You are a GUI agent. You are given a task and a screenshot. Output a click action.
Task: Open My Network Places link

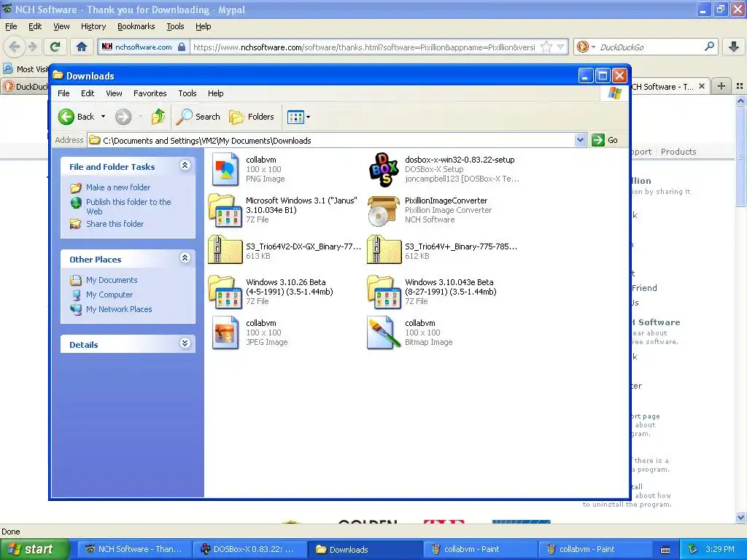point(119,309)
